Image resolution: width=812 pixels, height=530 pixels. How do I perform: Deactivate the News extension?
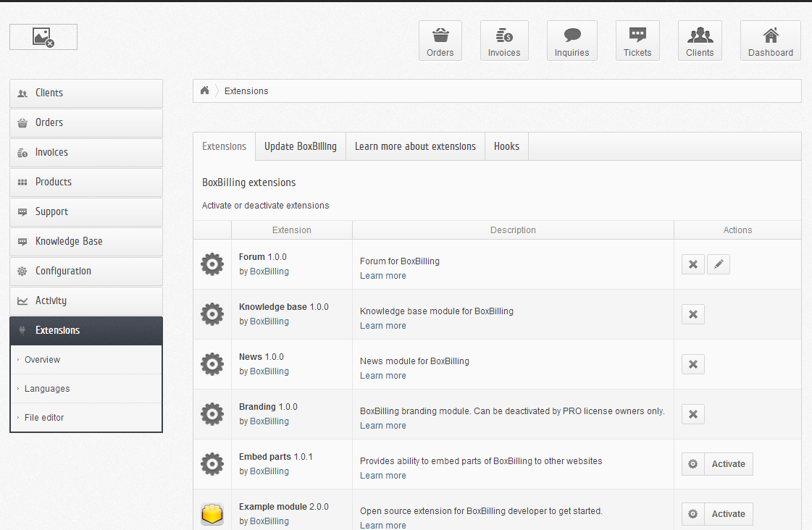(x=692, y=364)
